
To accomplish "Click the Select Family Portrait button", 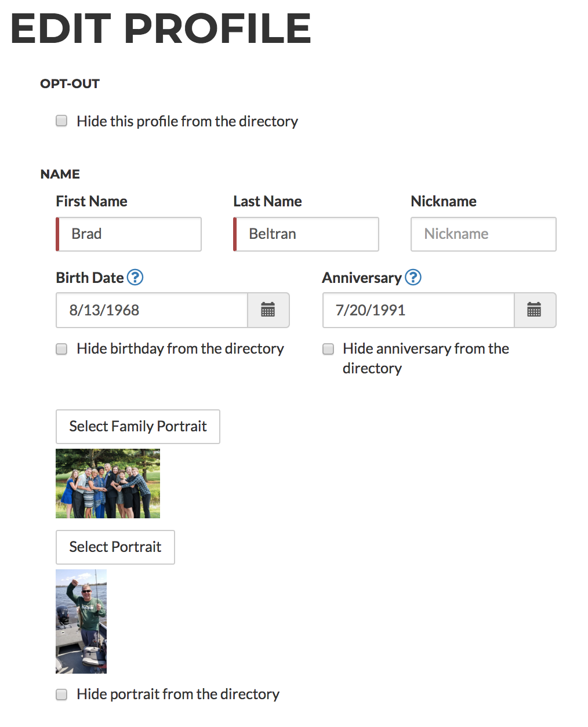I will point(138,427).
